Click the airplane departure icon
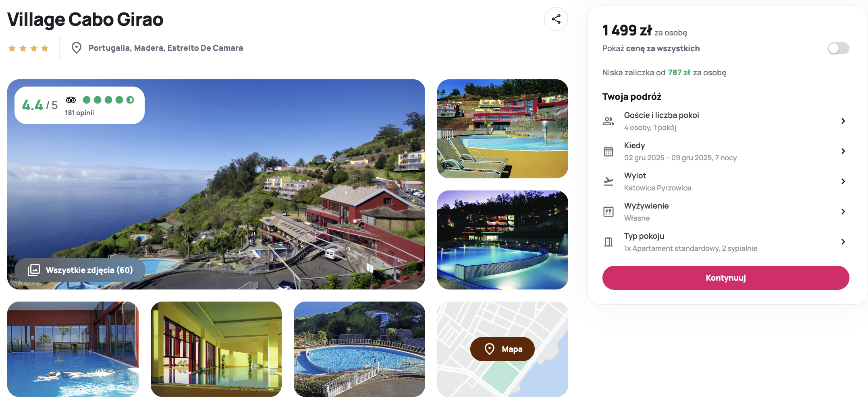Viewport: 868px width, 401px height. 608,181
